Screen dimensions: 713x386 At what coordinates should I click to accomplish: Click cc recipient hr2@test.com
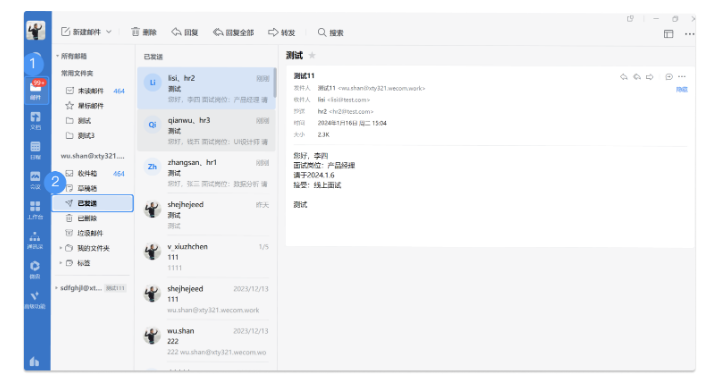click(x=351, y=111)
